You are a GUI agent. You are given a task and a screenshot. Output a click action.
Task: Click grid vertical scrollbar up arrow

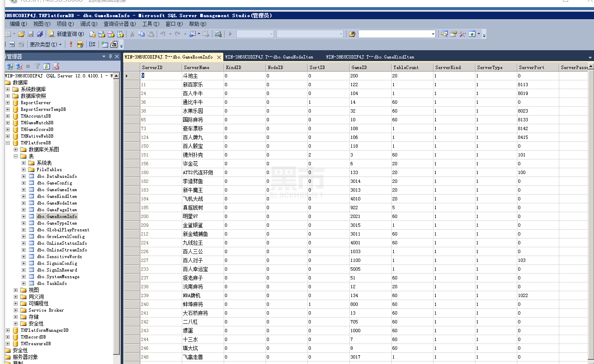pos(591,66)
